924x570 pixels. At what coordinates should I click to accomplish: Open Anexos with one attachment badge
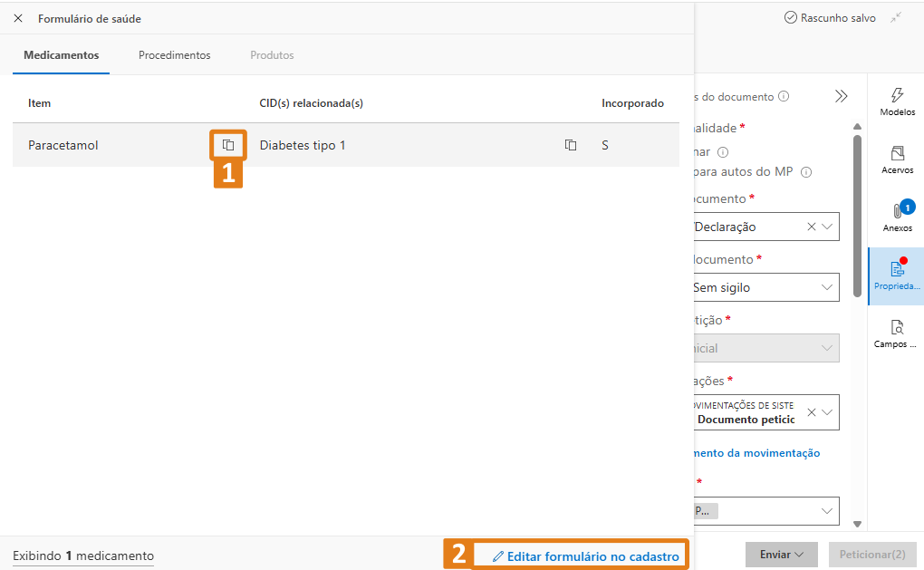pos(897,217)
